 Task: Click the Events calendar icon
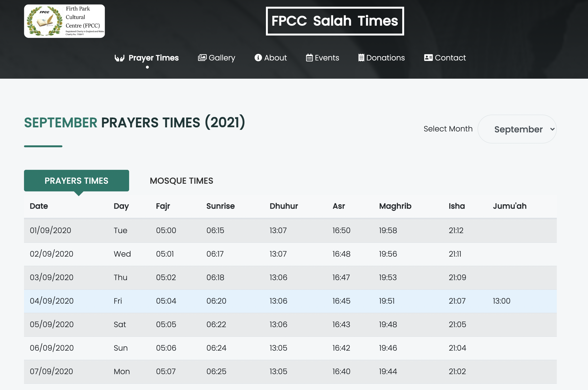(x=309, y=58)
